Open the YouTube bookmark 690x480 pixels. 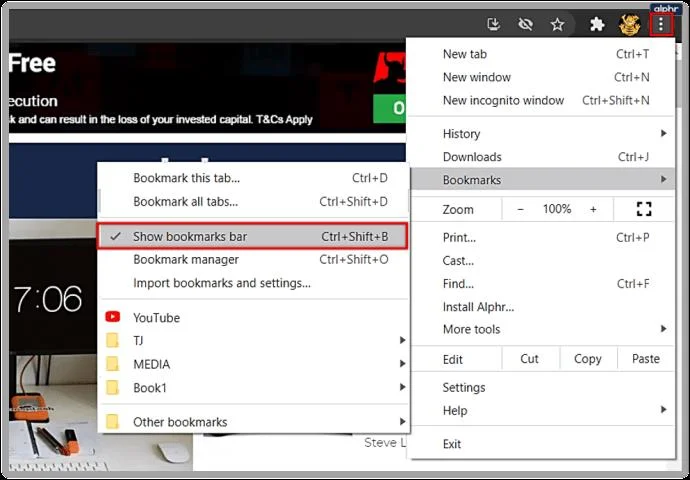[253, 317]
